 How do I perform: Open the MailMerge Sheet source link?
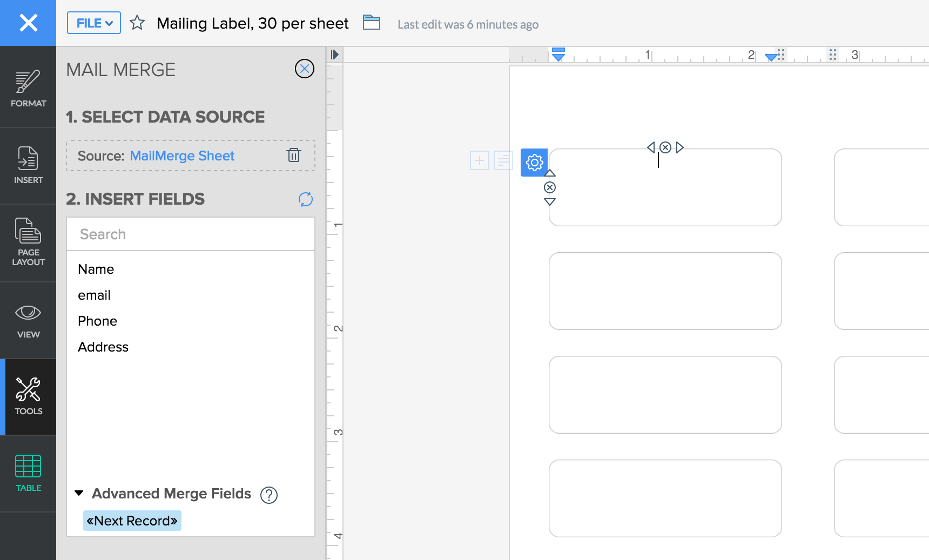click(182, 156)
